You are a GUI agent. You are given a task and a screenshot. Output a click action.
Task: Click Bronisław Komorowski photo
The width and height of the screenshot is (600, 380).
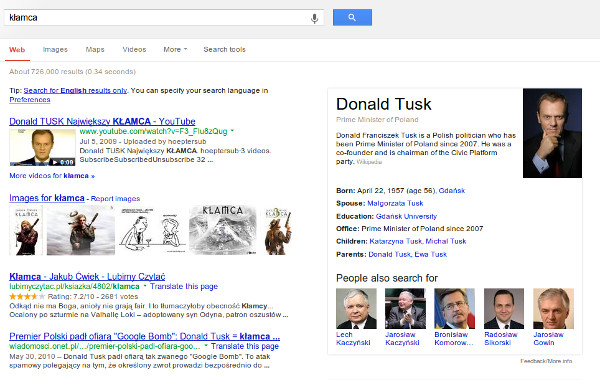coord(455,308)
